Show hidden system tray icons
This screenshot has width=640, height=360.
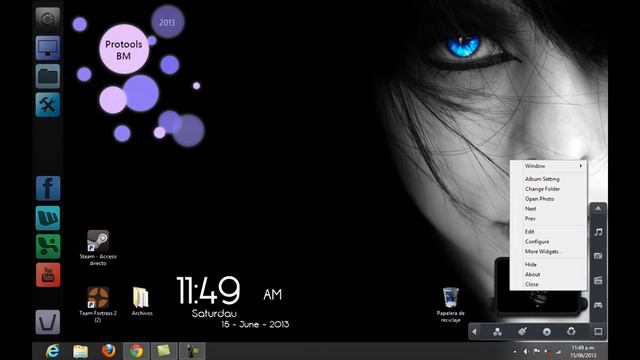pos(515,351)
